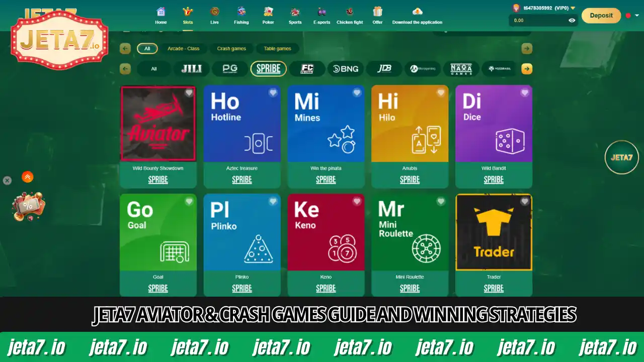Select the Crash games category tab
Screen dimensions: 644x362
[231, 49]
